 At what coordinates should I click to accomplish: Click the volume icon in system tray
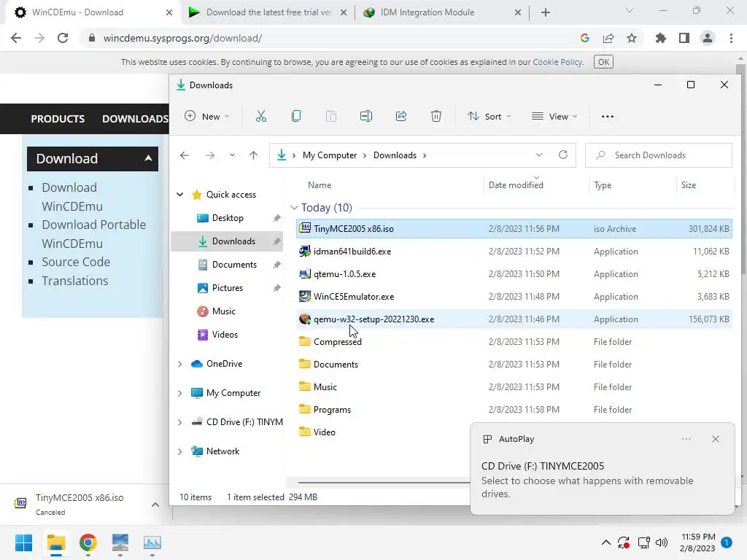[x=661, y=542]
